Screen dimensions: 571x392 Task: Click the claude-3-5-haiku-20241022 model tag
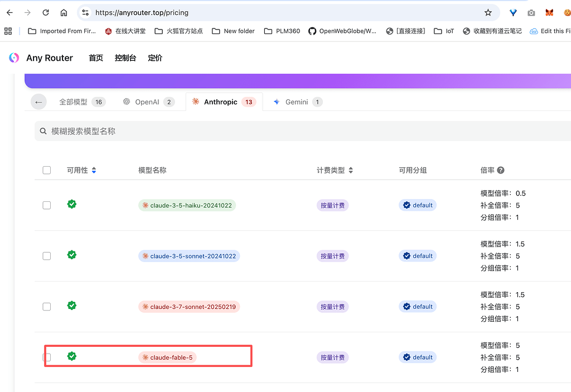pos(187,205)
